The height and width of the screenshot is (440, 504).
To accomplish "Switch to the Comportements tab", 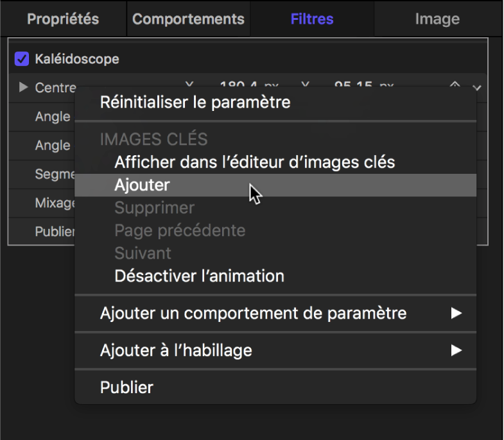I will pos(188,19).
